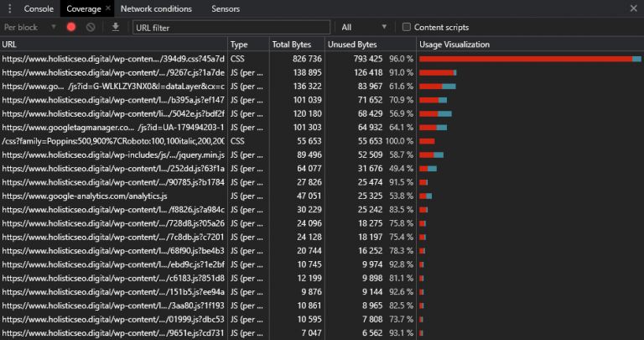Enable the Content scripts checkbox
Screen dimensions: 644x340
tap(408, 27)
